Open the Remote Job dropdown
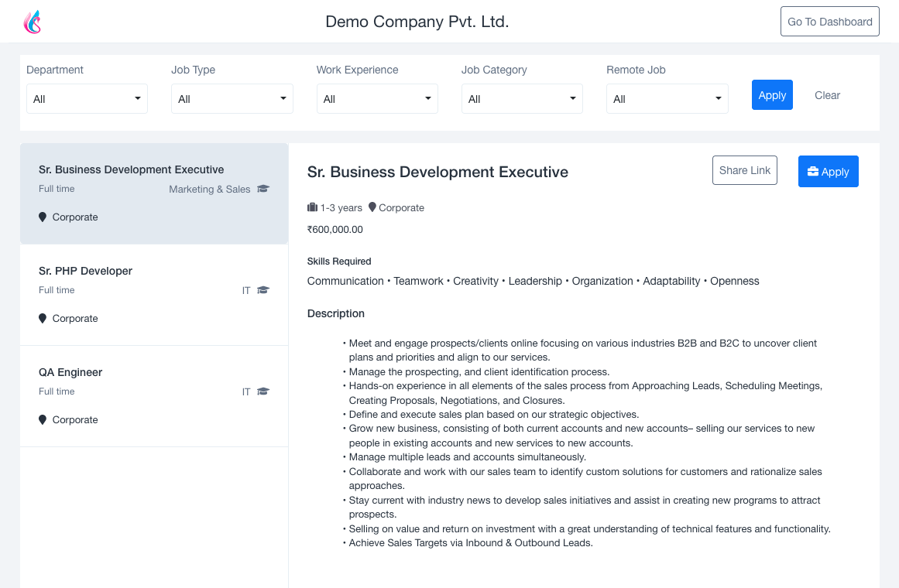Image resolution: width=899 pixels, height=588 pixels. tap(667, 98)
